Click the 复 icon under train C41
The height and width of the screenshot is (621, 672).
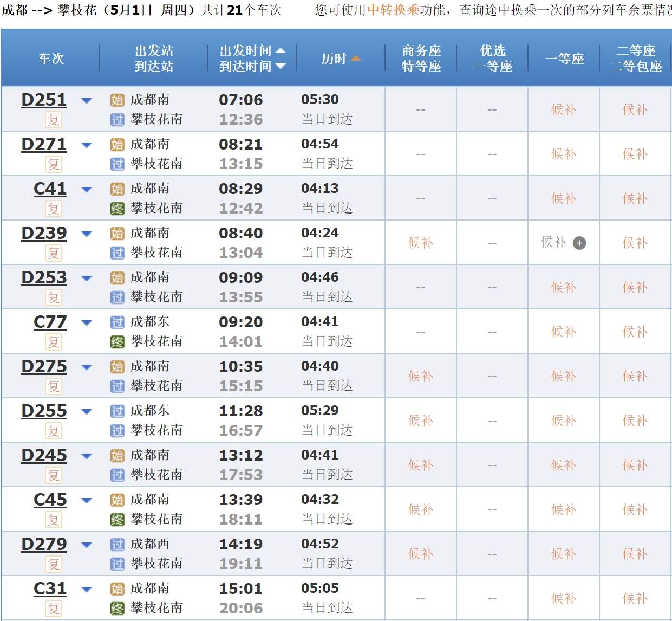(x=54, y=209)
